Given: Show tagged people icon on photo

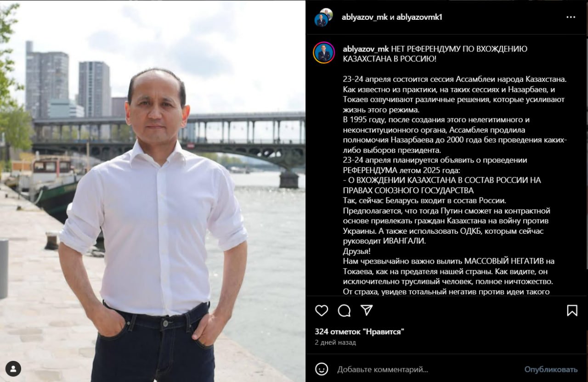Looking at the screenshot, I should [13, 369].
